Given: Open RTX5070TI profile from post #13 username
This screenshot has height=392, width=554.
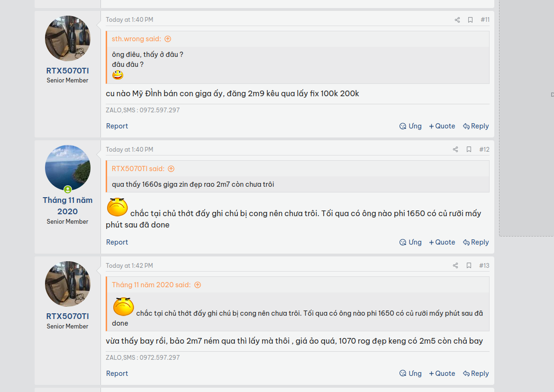Looking at the screenshot, I should click(x=67, y=316).
